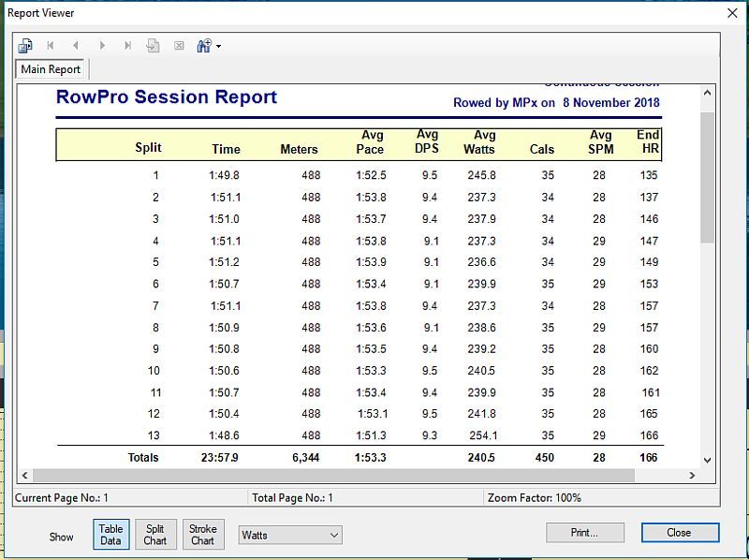Screen dimensions: 749x560
Task: Select the Main Report tab
Action: tap(51, 69)
